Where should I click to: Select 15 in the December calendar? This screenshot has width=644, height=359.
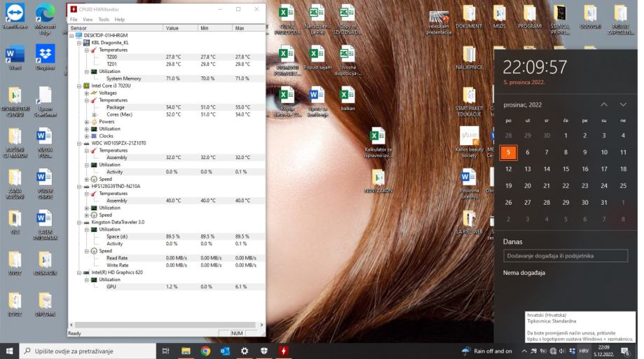pos(566,169)
